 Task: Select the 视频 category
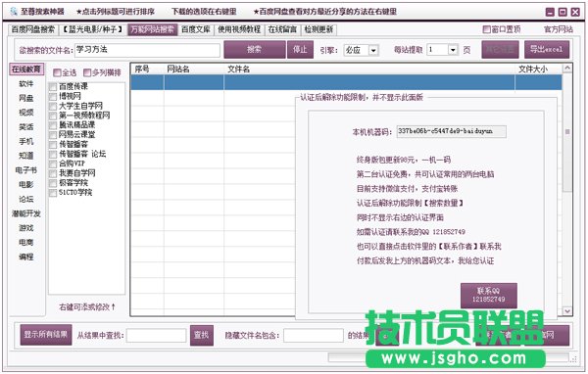26,113
